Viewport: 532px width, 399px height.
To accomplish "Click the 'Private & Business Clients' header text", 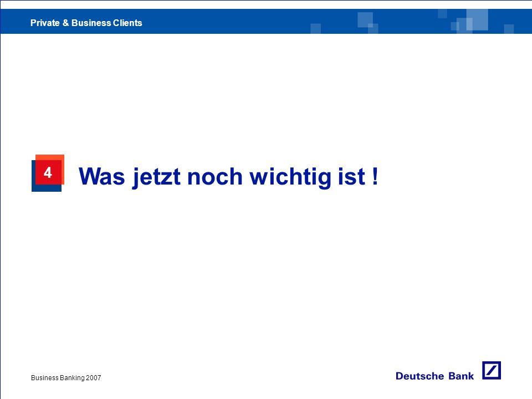I will (x=86, y=23).
